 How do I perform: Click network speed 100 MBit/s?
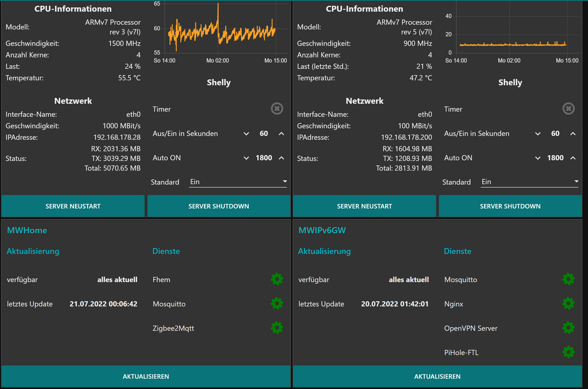point(415,126)
